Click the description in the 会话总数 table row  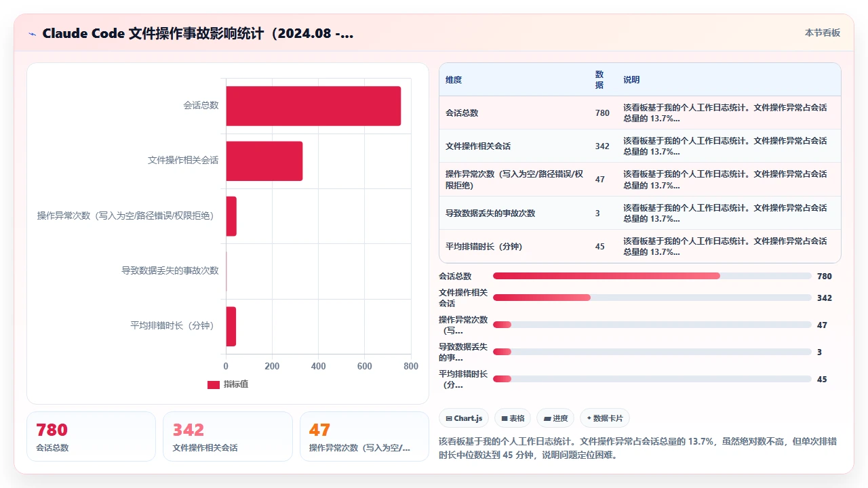pos(726,113)
